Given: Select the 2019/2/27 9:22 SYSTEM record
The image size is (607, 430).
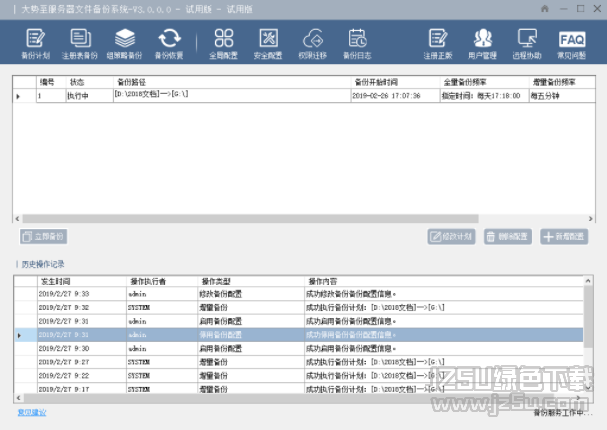Looking at the screenshot, I should pyautogui.click(x=298, y=375).
